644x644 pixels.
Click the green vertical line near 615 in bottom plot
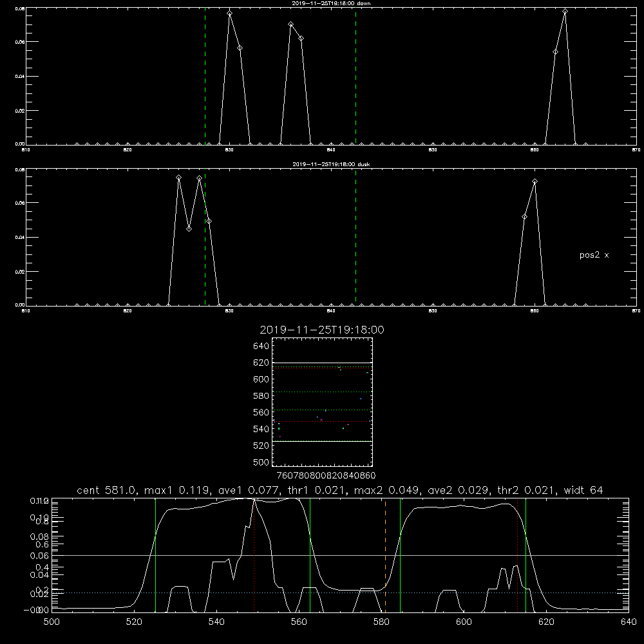tap(526, 555)
